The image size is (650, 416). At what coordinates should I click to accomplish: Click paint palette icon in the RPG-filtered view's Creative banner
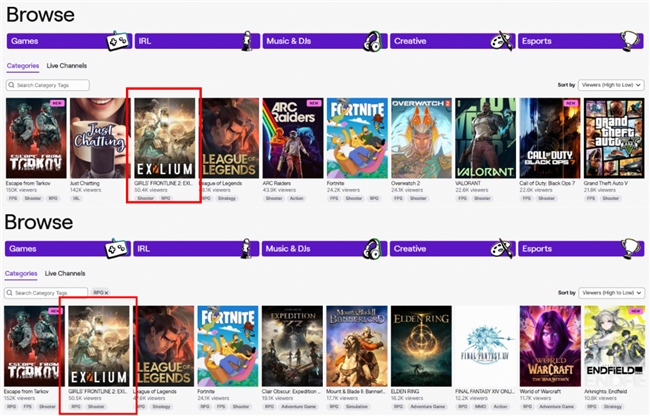pos(502,249)
